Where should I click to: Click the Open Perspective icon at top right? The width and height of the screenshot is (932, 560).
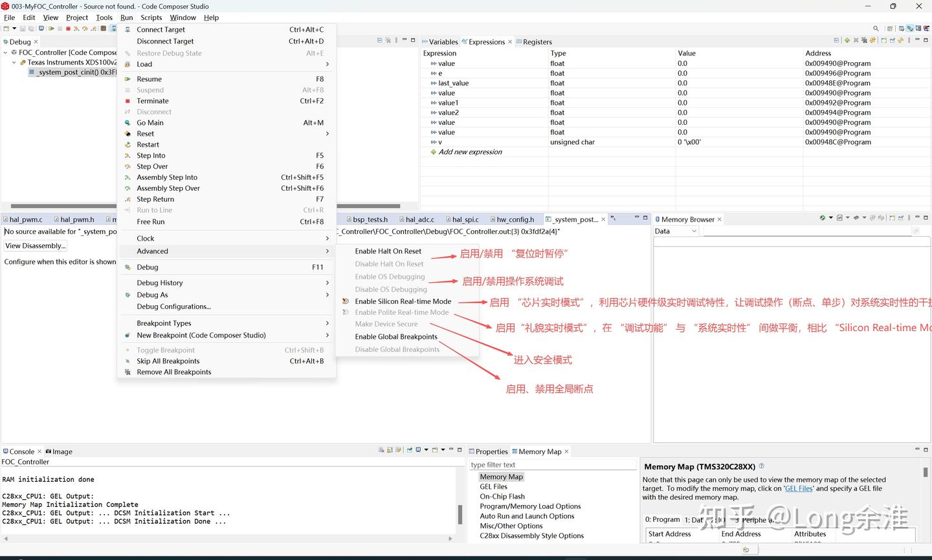890,28
